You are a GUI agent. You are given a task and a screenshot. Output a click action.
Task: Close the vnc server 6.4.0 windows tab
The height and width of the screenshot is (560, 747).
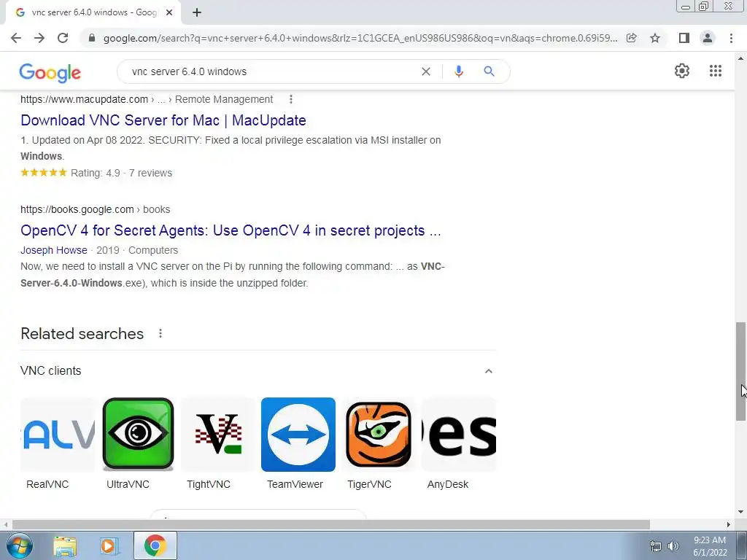[x=169, y=13]
